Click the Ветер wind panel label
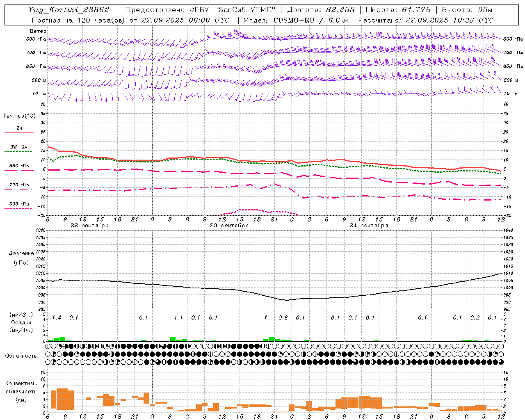The image size is (525, 420). (x=38, y=31)
